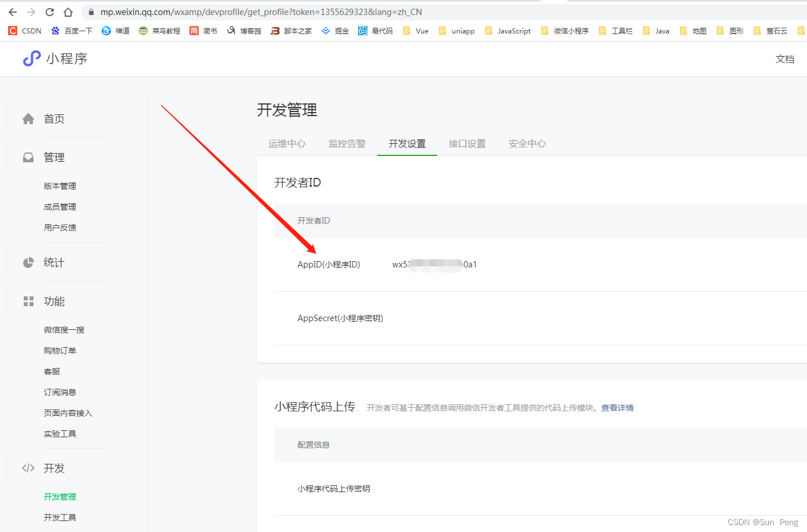Image resolution: width=807 pixels, height=532 pixels.
Task: Open 订阅消息 in sidebar
Action: pos(60,392)
